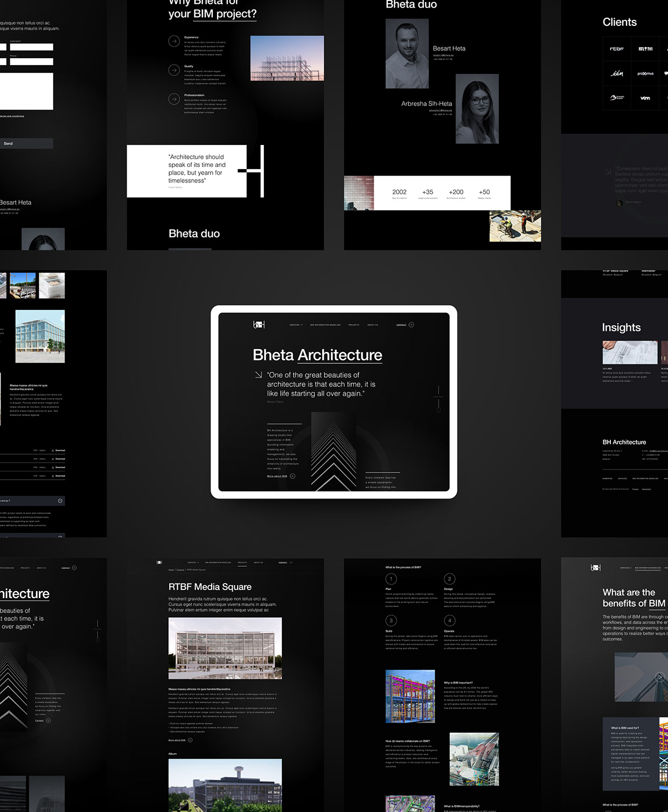Click the BH logo in the tablet mockup

(259, 324)
